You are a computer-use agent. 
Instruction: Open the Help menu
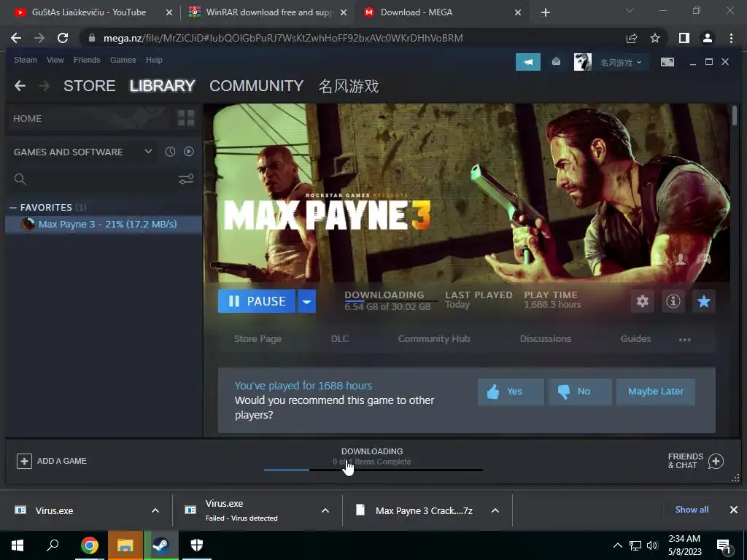click(x=154, y=60)
